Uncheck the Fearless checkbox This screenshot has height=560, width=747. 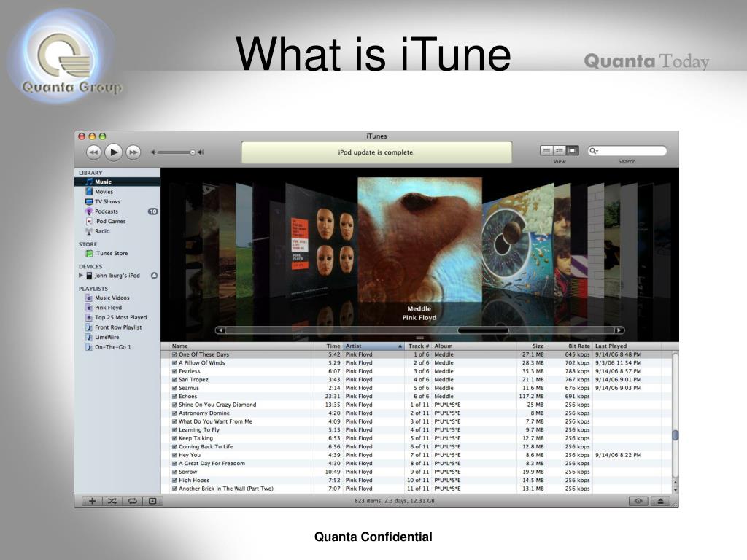(x=174, y=371)
